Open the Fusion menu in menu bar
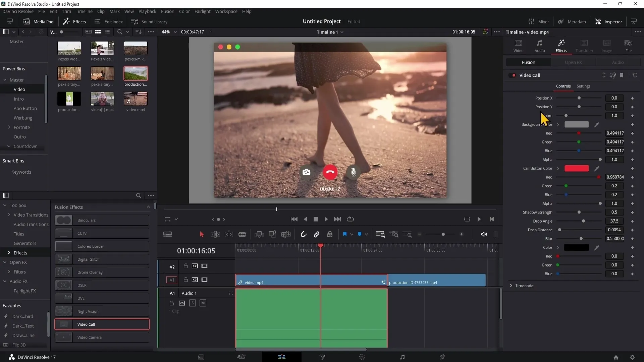 pos(168,11)
